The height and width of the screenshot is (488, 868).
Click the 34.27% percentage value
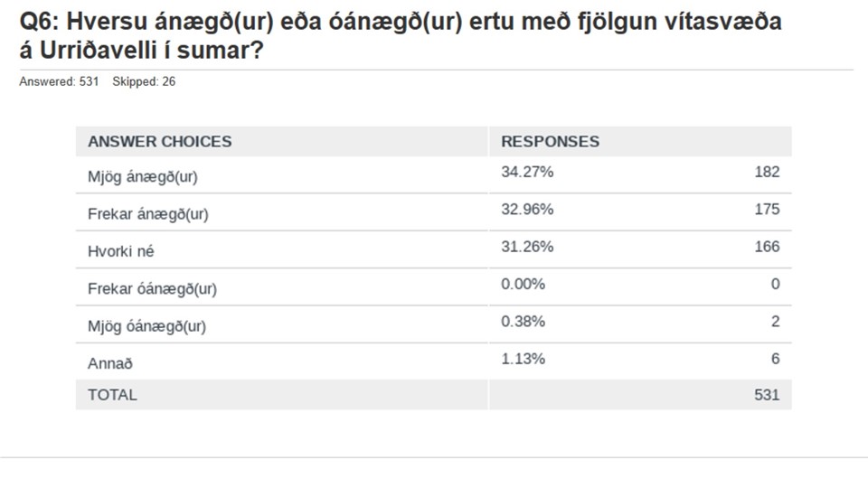[527, 172]
